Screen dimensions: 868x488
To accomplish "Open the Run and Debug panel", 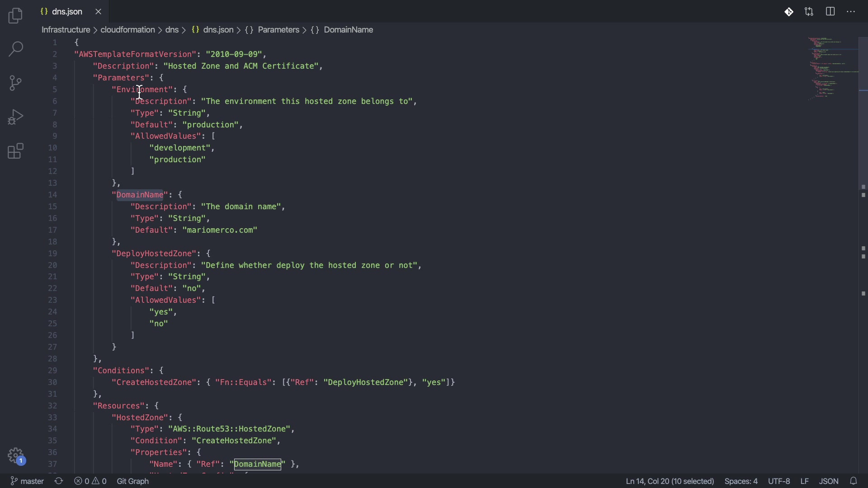I will (x=15, y=117).
